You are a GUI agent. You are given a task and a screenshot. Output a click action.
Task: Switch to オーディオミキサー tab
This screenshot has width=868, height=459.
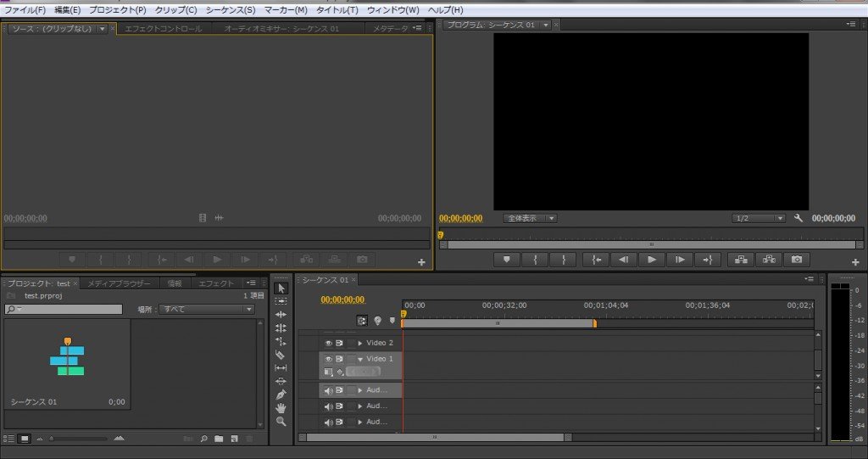click(281, 29)
